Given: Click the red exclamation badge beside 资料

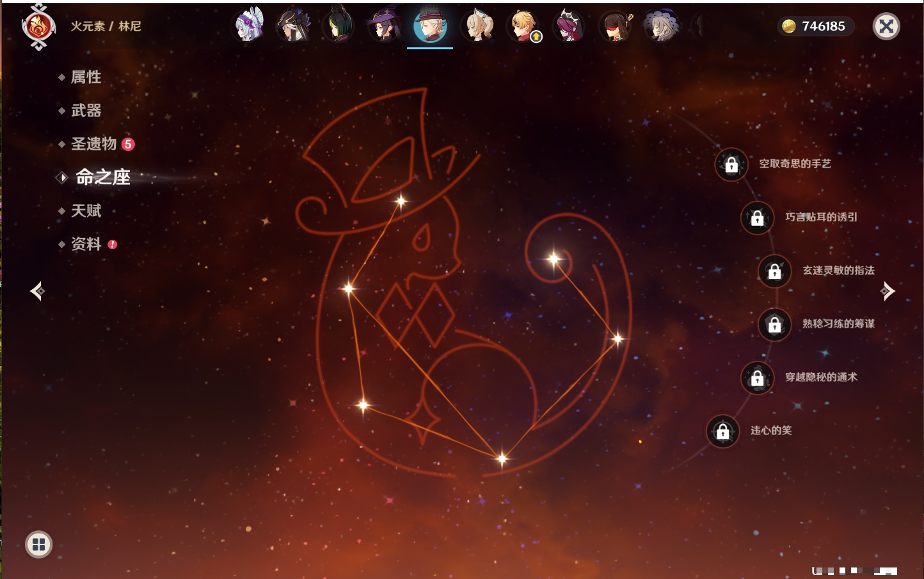Looking at the screenshot, I should 113,244.
